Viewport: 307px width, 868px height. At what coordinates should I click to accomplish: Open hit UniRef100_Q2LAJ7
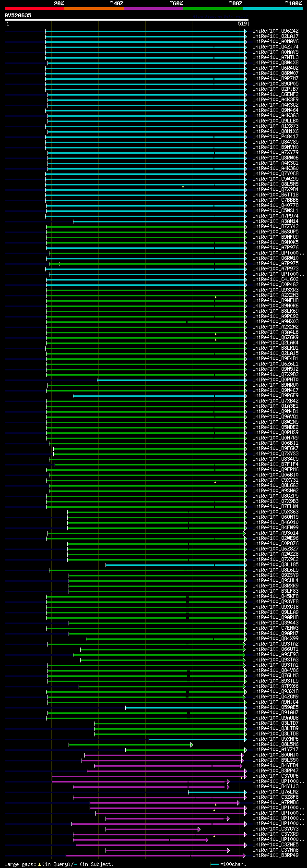click(x=275, y=37)
